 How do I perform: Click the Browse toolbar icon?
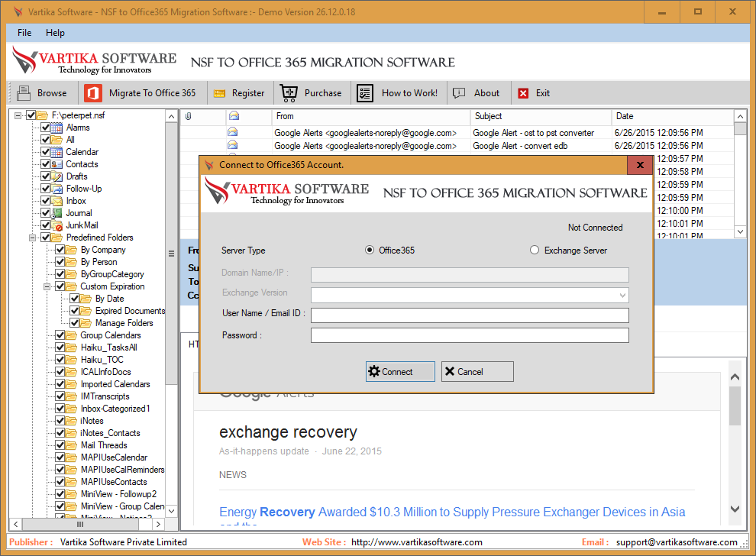click(x=23, y=93)
